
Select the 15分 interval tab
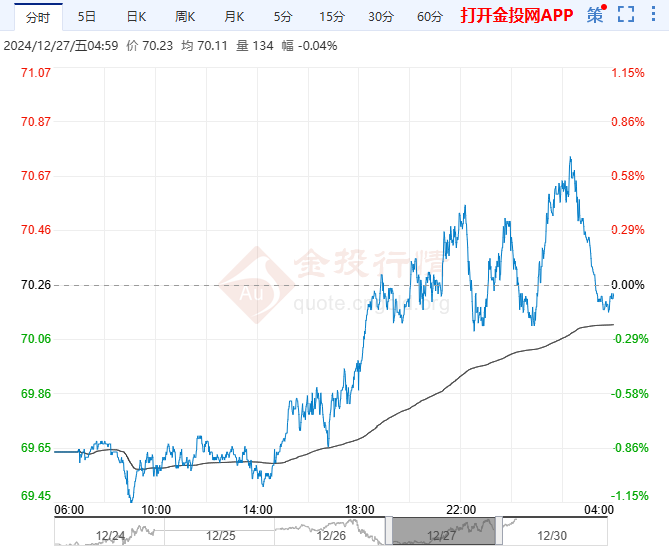tap(331, 16)
